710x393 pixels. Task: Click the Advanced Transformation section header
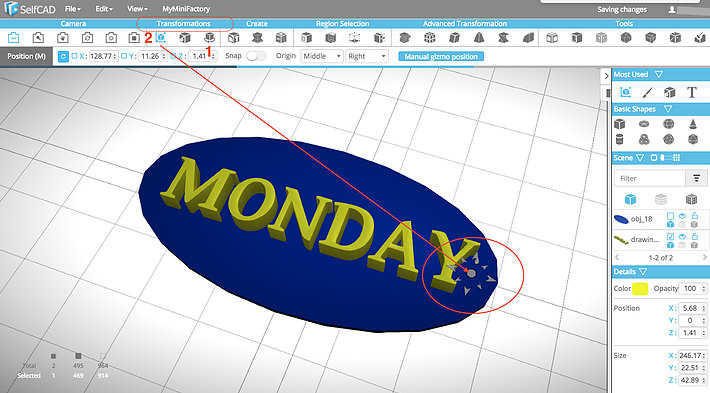[x=465, y=24]
